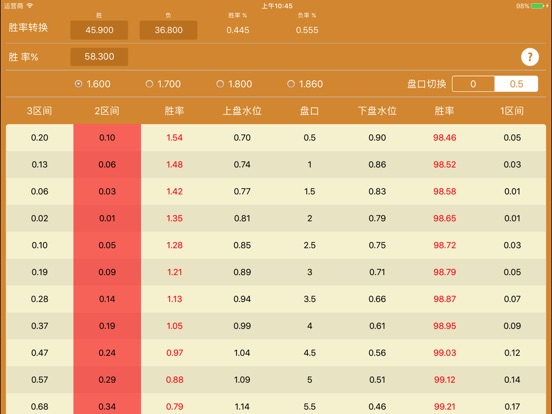This screenshot has width=552, height=414.
Task: Click red win rate value 98.95
Action: coord(445,326)
